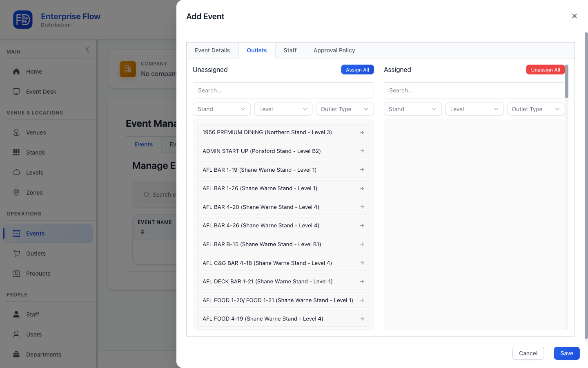
Task: Open the Unassigned Level dropdown
Action: coord(283,109)
